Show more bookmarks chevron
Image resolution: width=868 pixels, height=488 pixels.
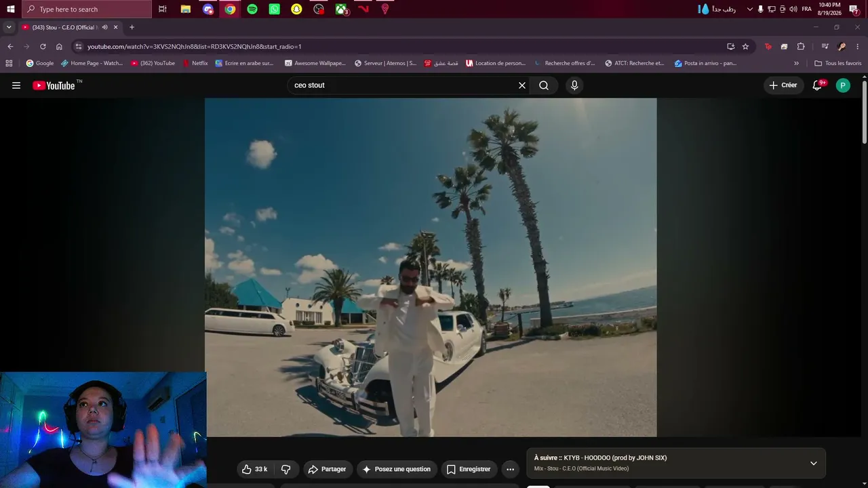(x=796, y=63)
